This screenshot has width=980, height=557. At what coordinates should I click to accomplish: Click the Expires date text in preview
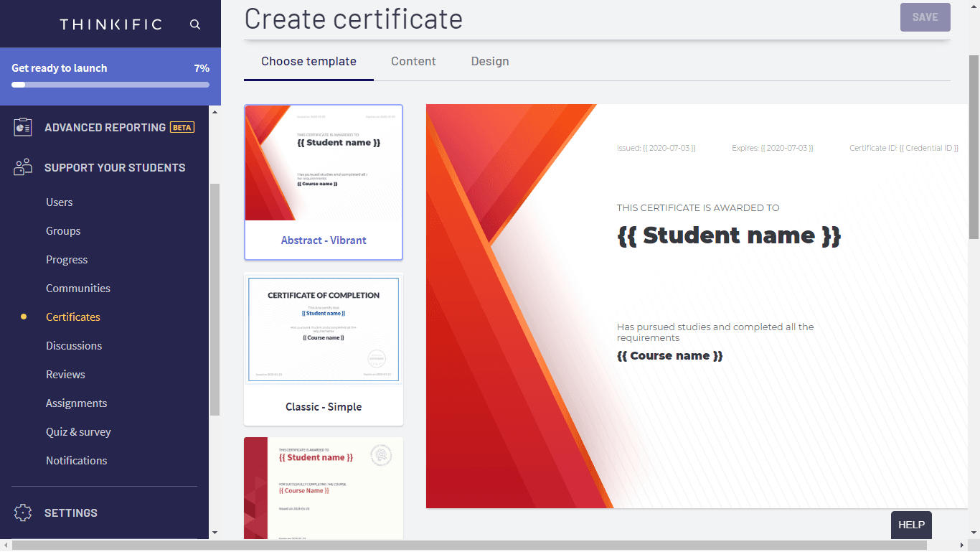click(773, 148)
